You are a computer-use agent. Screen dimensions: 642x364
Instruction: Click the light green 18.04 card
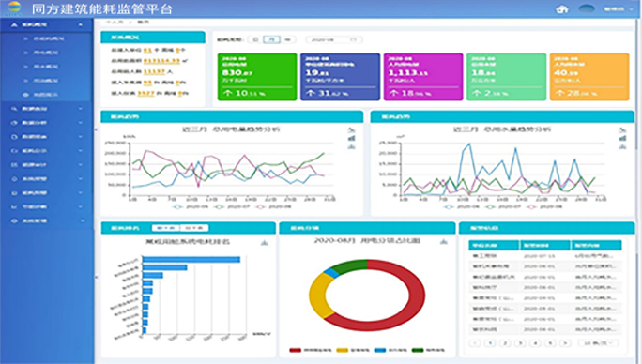point(506,77)
